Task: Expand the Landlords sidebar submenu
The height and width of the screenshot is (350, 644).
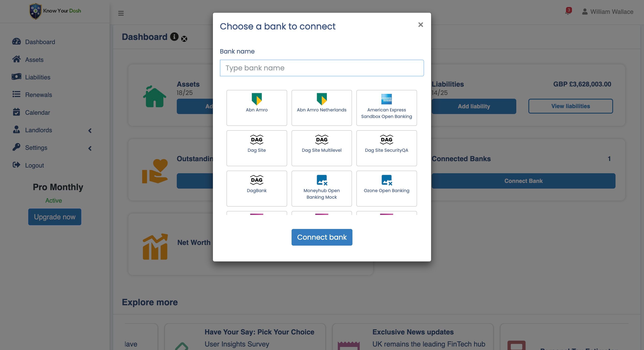Action: (x=90, y=130)
